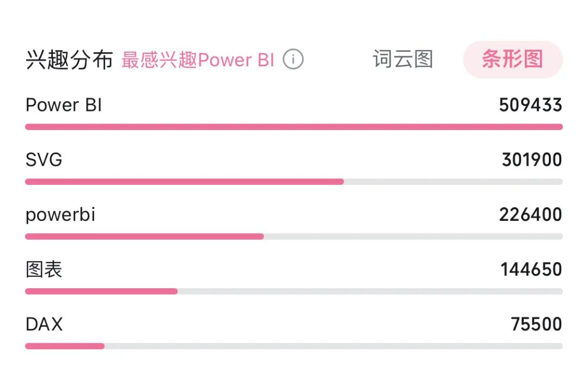Screen dimensions: 588x366
Task: Select the 条形图 tab
Action: [513, 59]
